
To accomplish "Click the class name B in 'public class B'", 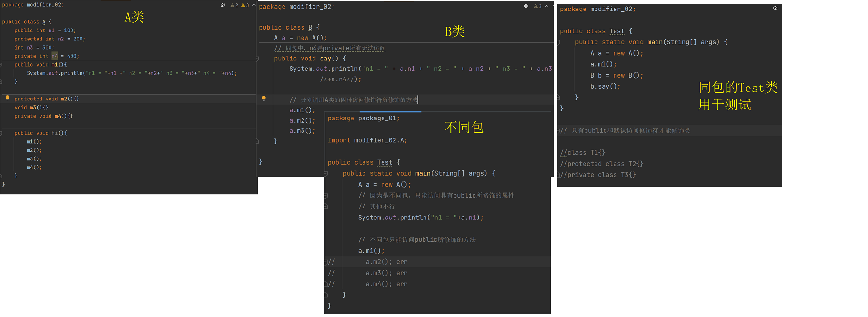I will click(310, 28).
